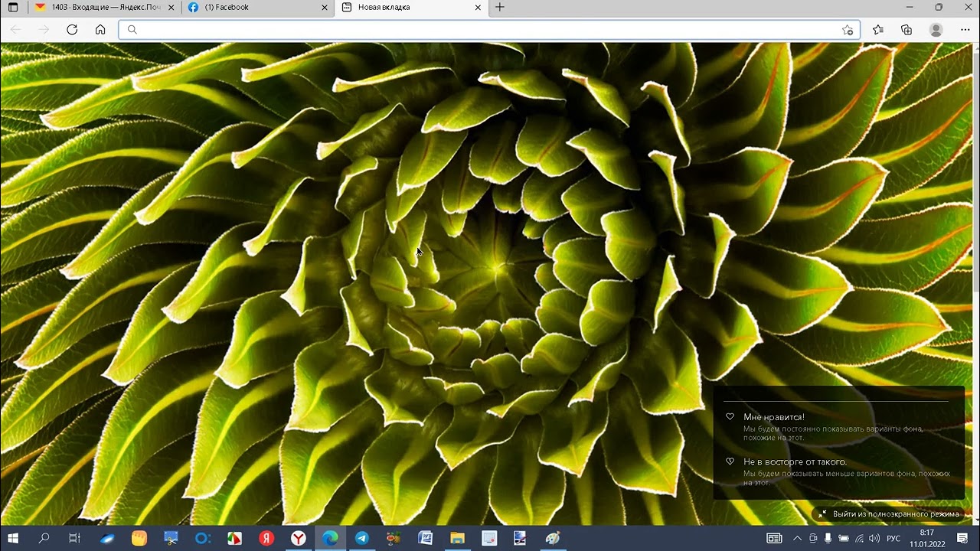Launch Yandex Browser from the taskbar
The image size is (980, 551).
[299, 539]
